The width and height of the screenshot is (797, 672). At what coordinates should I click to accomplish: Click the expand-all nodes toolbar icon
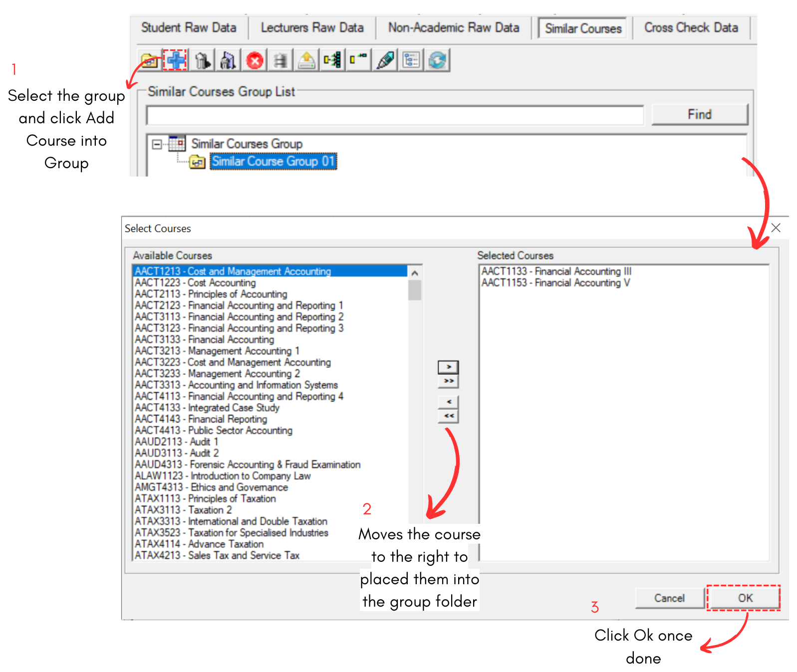[332, 60]
